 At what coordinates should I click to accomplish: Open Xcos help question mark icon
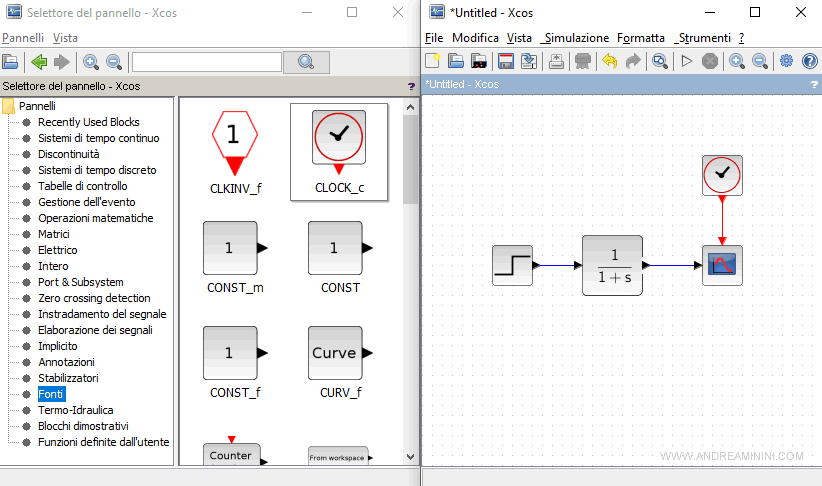tap(809, 61)
